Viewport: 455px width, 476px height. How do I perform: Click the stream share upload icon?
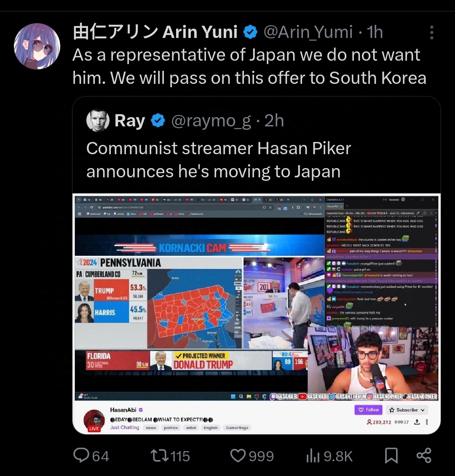pyautogui.click(x=417, y=422)
